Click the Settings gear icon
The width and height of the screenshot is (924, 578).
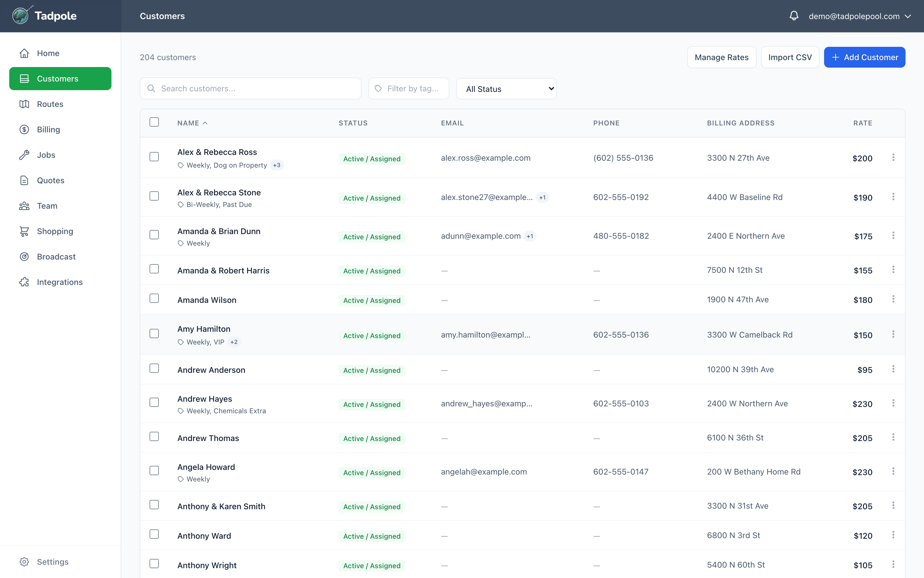point(24,562)
